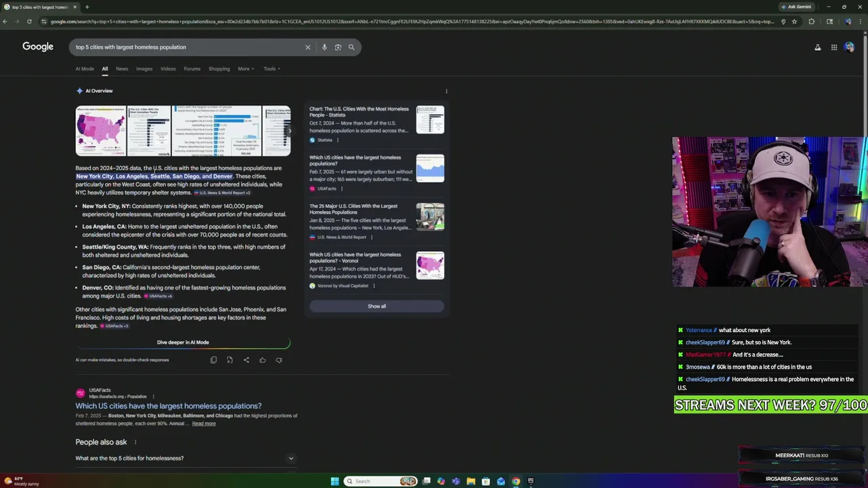This screenshot has height=488, width=868.
Task: Switch to Forums results tab
Action: [192, 68]
